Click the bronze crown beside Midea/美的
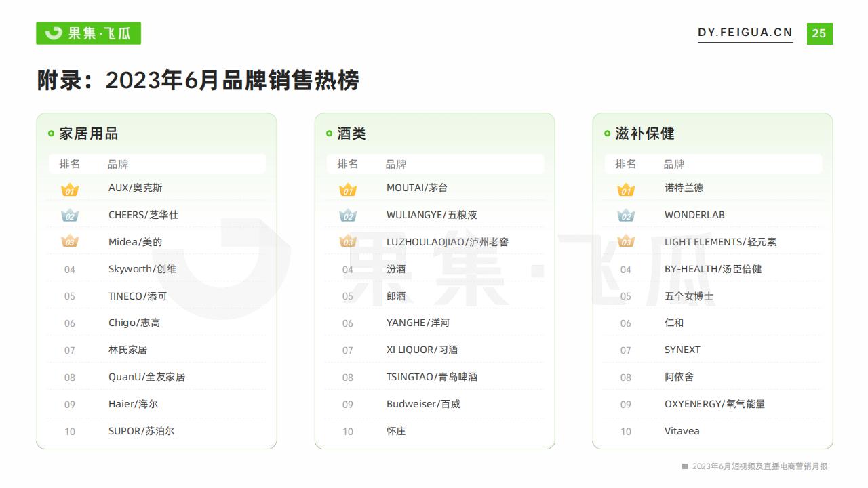The height and width of the screenshot is (488, 868). [70, 242]
